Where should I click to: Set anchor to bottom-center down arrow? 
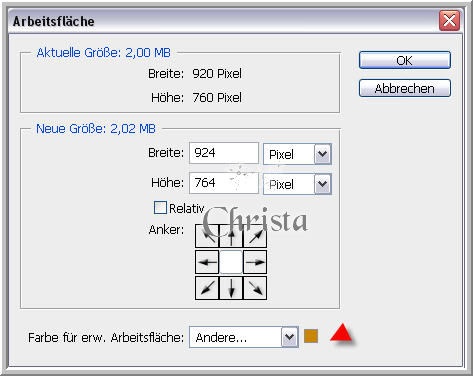pyautogui.click(x=231, y=288)
